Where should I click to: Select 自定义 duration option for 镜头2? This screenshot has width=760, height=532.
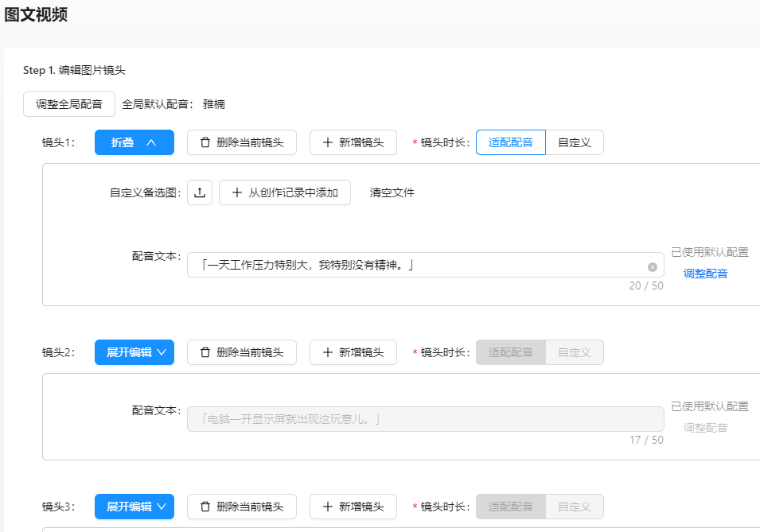[x=575, y=352]
